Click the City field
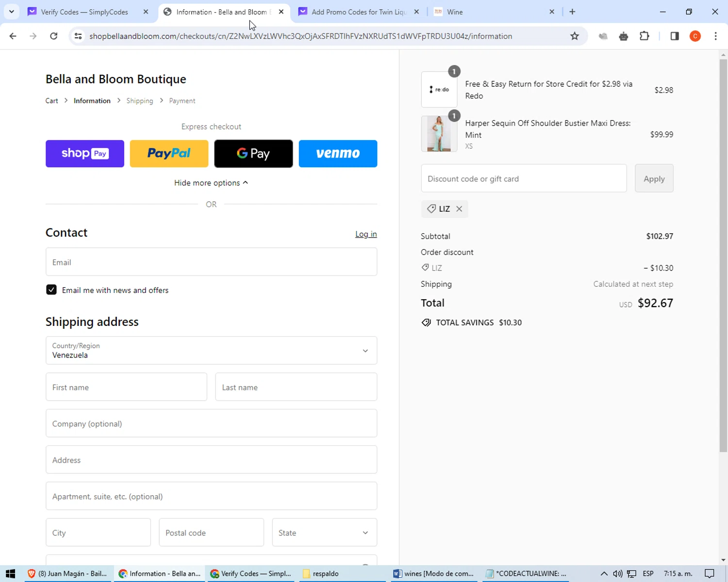This screenshot has height=582, width=728. [98, 533]
